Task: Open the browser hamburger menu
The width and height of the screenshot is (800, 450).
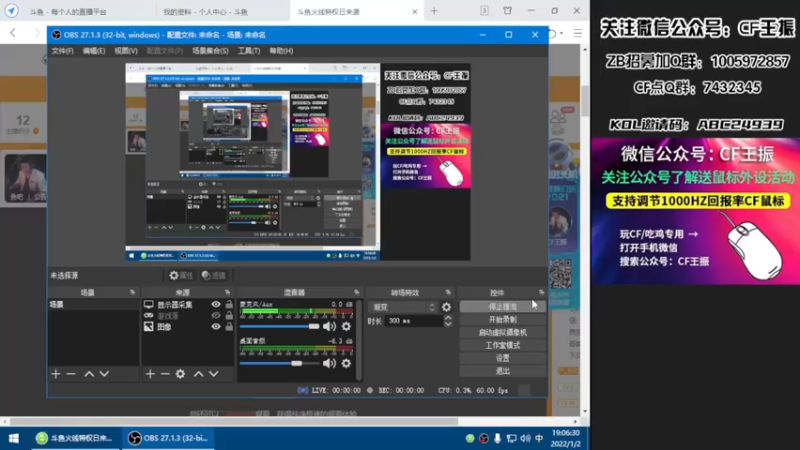Action: click(x=578, y=33)
